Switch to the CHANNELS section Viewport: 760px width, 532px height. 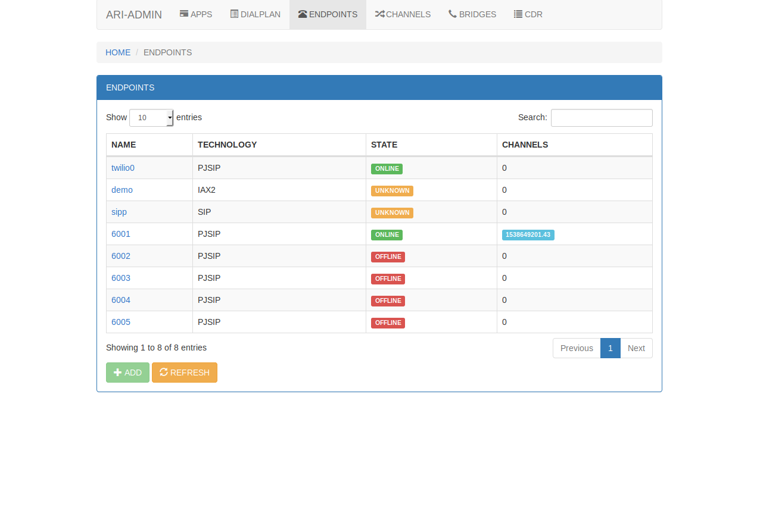point(403,14)
